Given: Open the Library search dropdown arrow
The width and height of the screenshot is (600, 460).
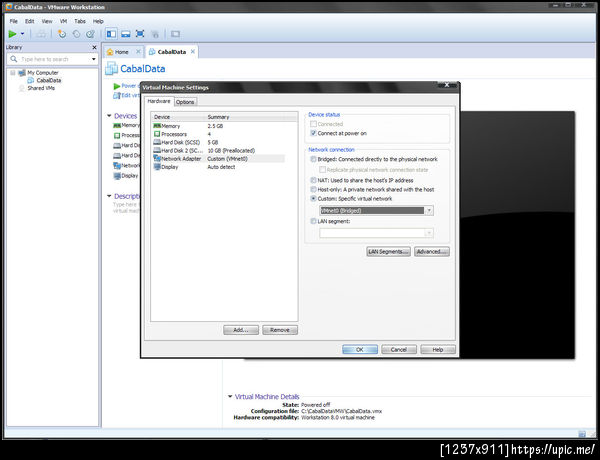Looking at the screenshot, I should (94, 59).
